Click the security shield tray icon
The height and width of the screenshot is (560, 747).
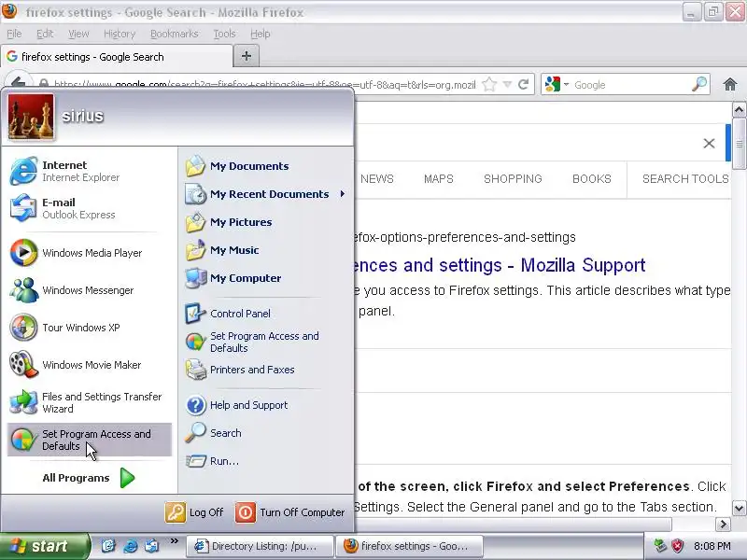[x=678, y=546]
